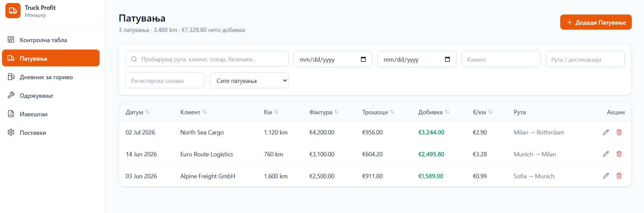
Task: Delete the Euro Route Logistics trip
Action: 619,154
